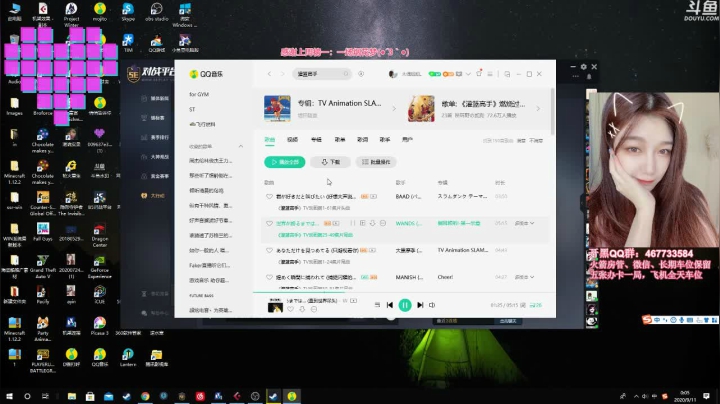Download currently playing song from player bar
The height and width of the screenshot is (404, 720).
tap(302, 309)
